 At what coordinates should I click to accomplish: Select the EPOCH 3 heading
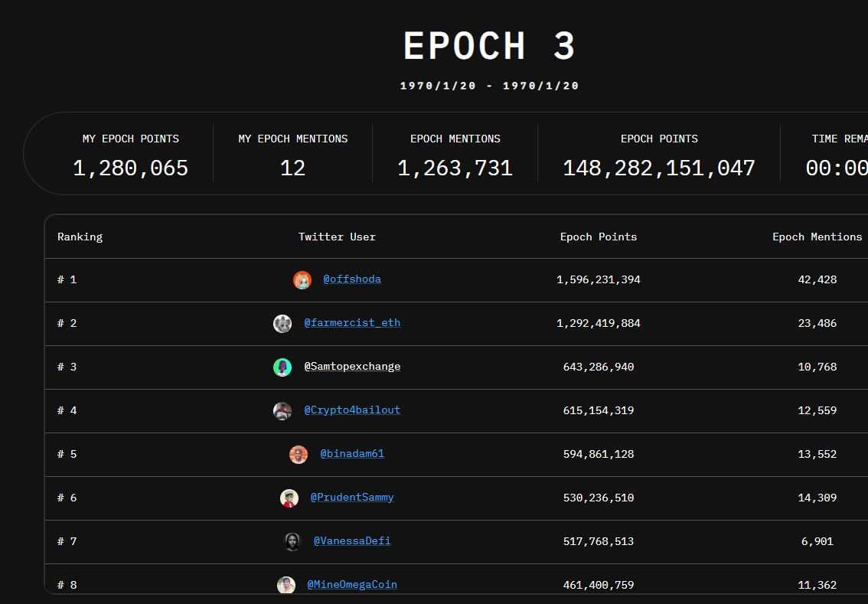pyautogui.click(x=489, y=45)
